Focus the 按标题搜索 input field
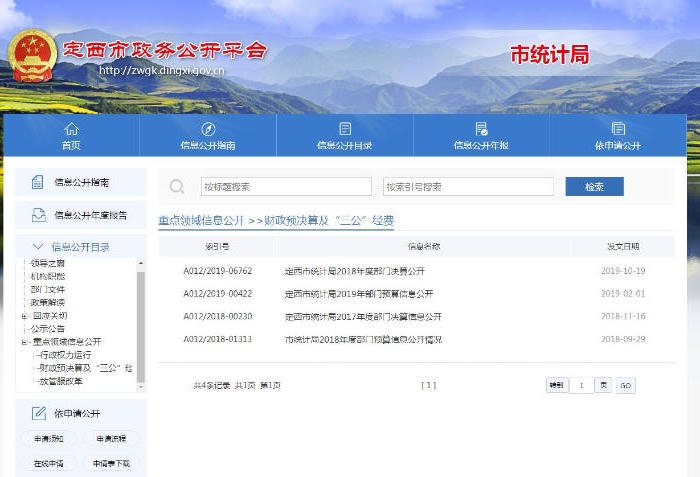The width and height of the screenshot is (700, 477). (286, 186)
